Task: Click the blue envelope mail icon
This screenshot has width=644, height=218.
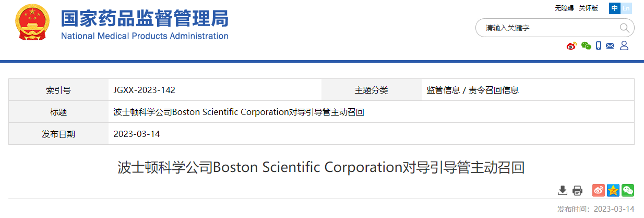Action: click(610, 46)
